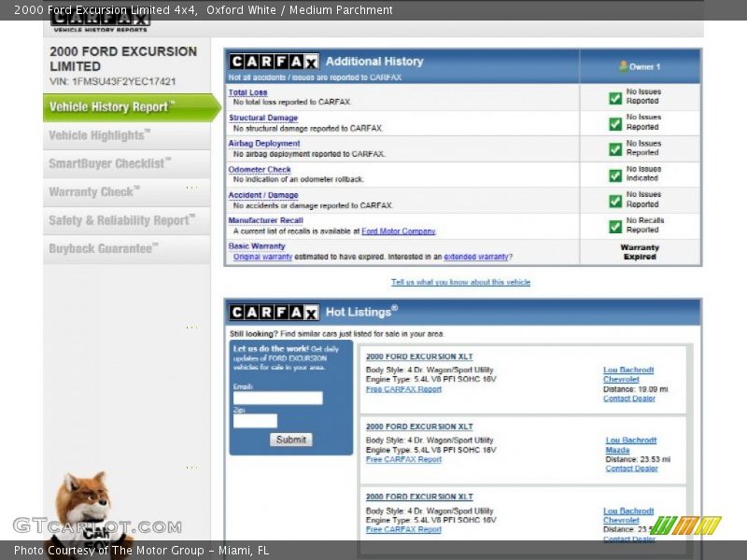
Task: Open the SmartBuyer Checklist tab
Action: 127,164
